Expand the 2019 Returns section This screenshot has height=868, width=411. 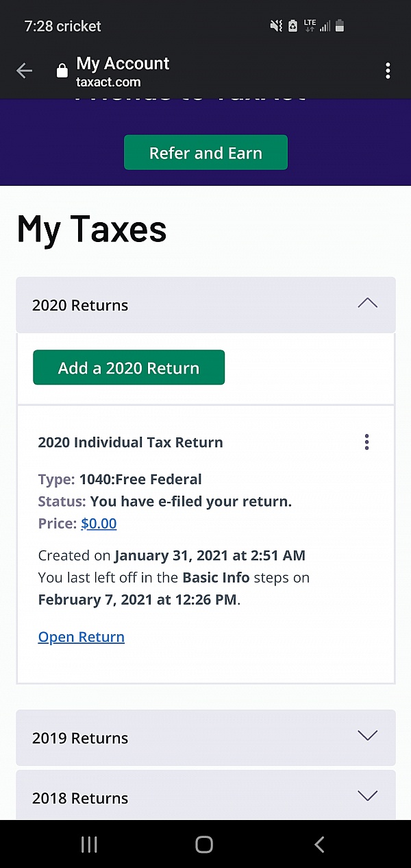pyautogui.click(x=367, y=736)
